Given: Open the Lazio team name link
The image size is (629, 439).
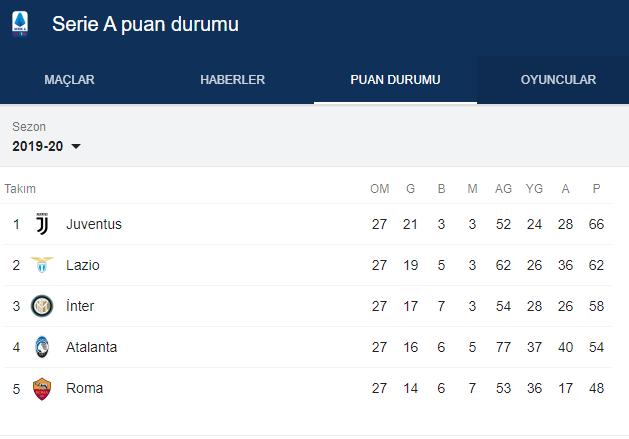Looking at the screenshot, I should click(83, 265).
